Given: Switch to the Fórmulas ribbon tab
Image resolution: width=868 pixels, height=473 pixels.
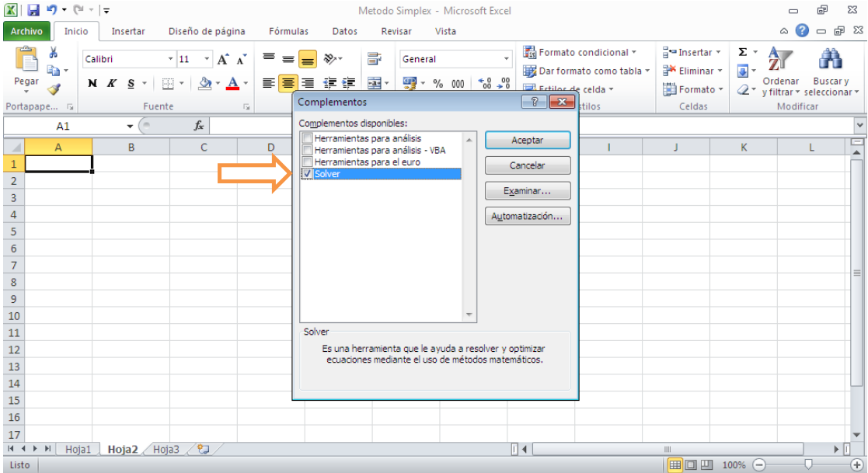Looking at the screenshot, I should tap(288, 31).
